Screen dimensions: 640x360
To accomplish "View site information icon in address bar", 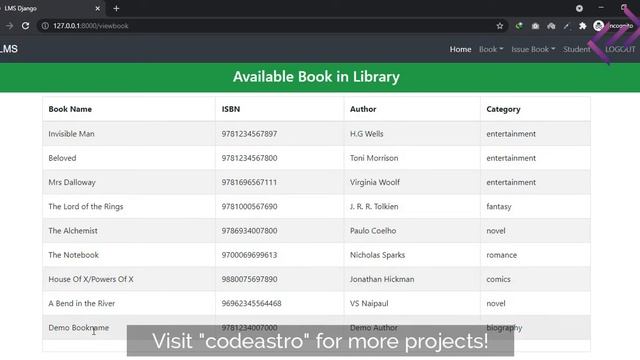I will (45, 26).
